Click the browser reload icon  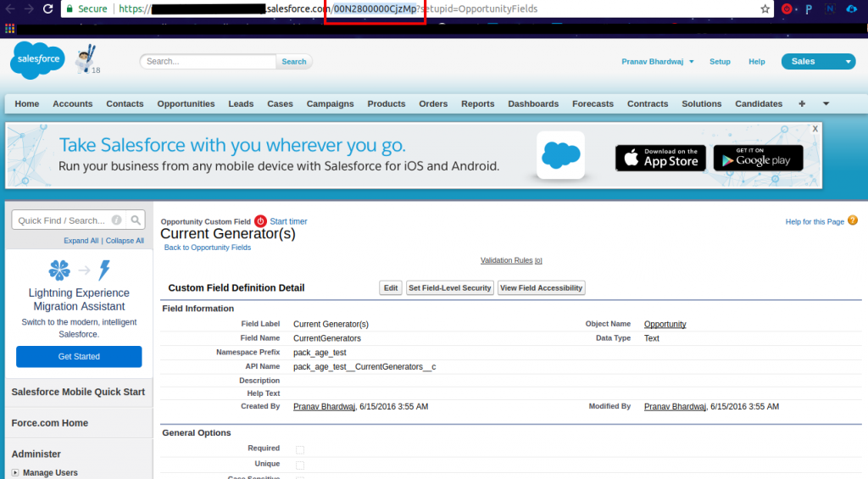(x=47, y=8)
